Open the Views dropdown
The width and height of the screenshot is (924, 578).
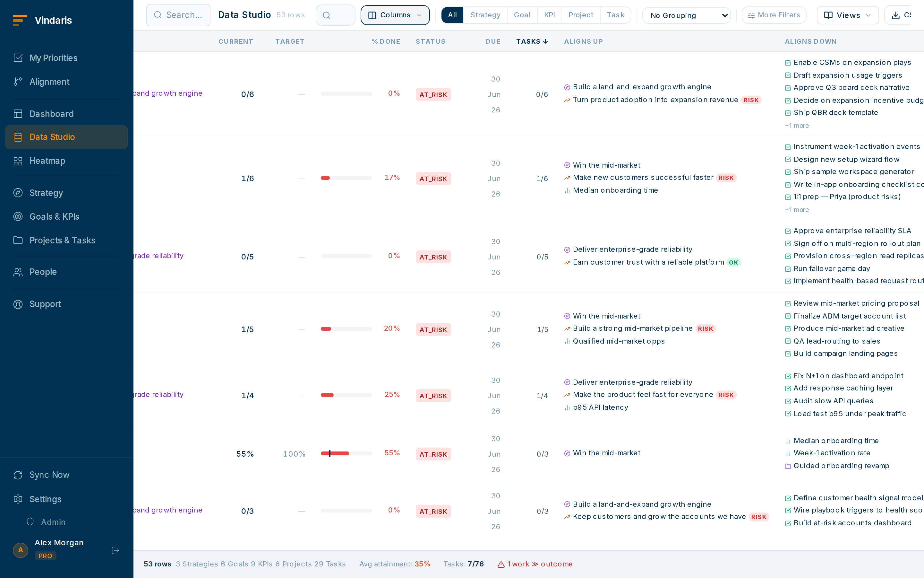[x=848, y=15]
